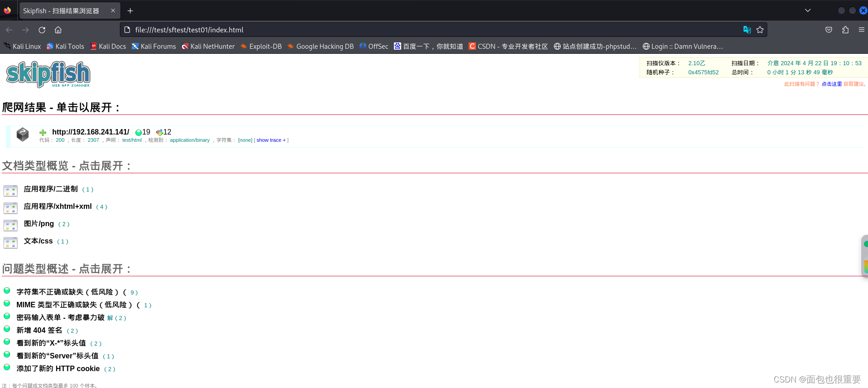Open the Exploit-DB bookmark
The height and width of the screenshot is (388, 868).
click(x=265, y=47)
